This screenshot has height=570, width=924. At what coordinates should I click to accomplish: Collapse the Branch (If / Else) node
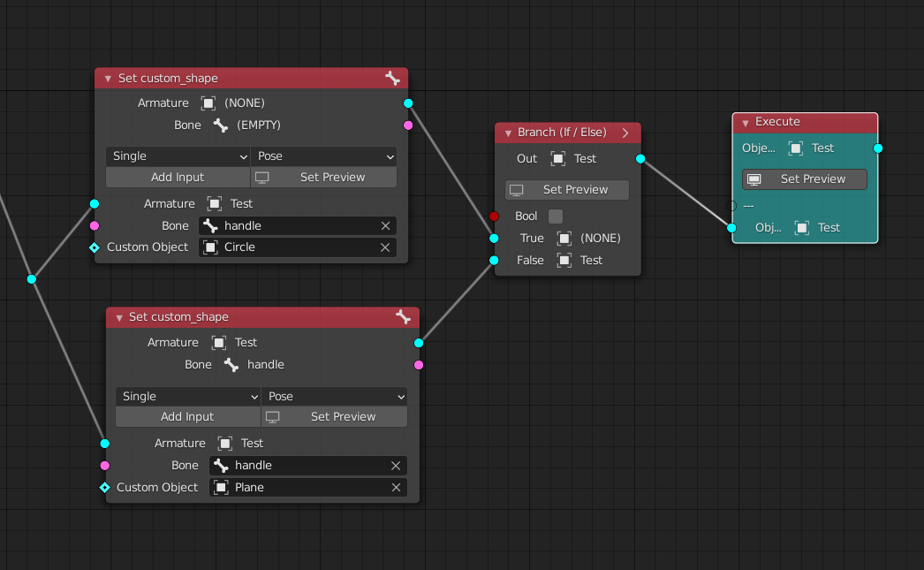point(508,133)
